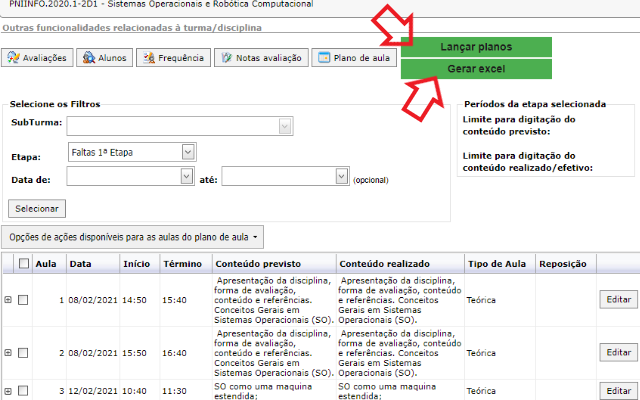Click the Selecionar filter button
This screenshot has height=400, width=640.
click(37, 209)
